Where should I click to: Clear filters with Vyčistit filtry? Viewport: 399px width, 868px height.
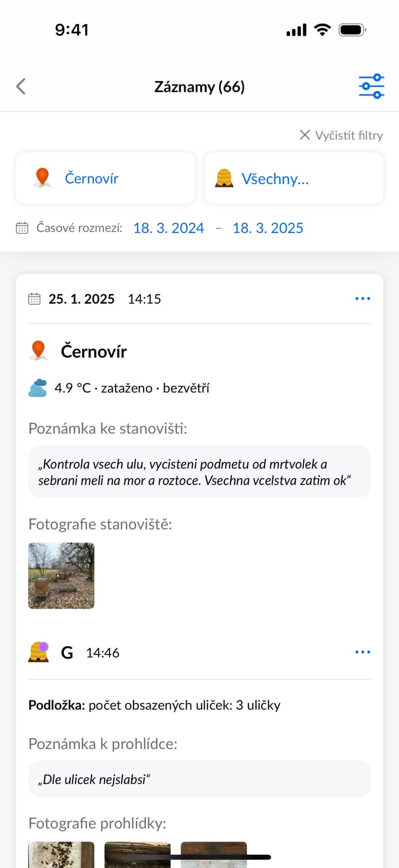[341, 135]
